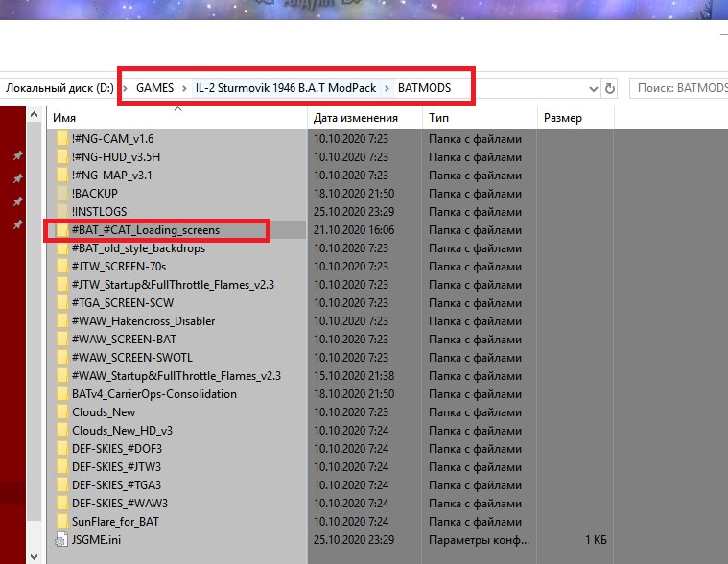Expand chevron after GAMES breadcrumb

pyautogui.click(x=184, y=88)
